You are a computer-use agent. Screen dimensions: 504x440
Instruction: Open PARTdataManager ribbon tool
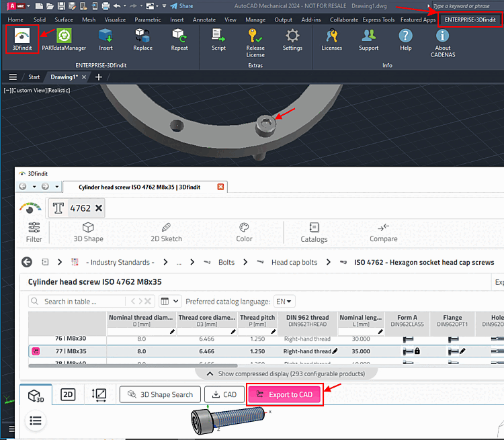click(64, 40)
